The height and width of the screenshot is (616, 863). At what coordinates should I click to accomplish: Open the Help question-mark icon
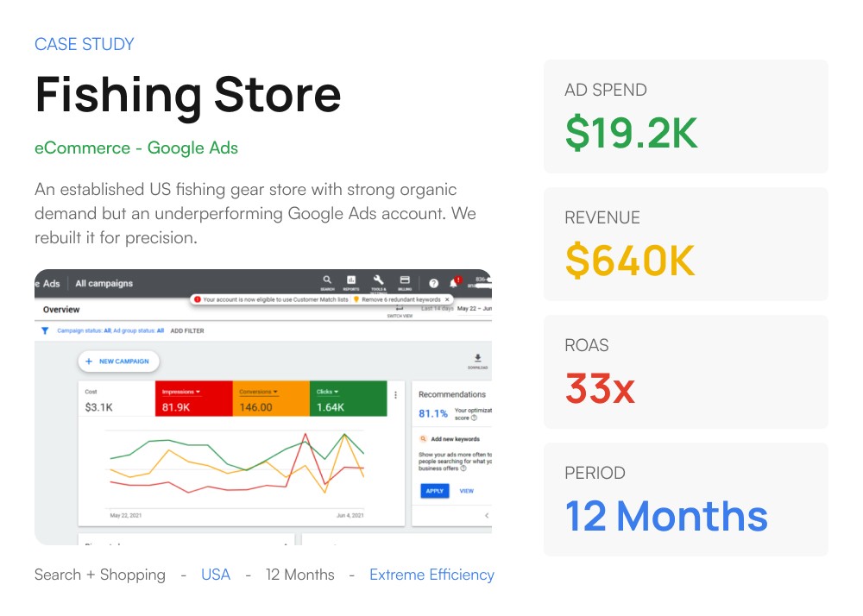pos(434,283)
